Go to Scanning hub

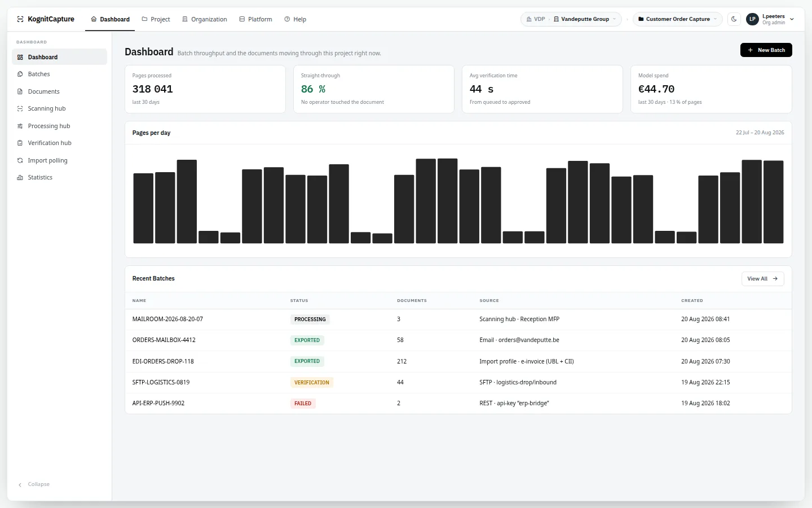(59, 108)
